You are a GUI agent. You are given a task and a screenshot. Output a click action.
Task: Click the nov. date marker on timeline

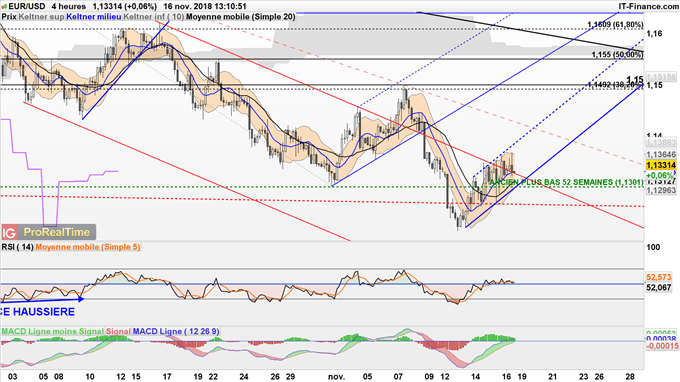[x=337, y=377]
